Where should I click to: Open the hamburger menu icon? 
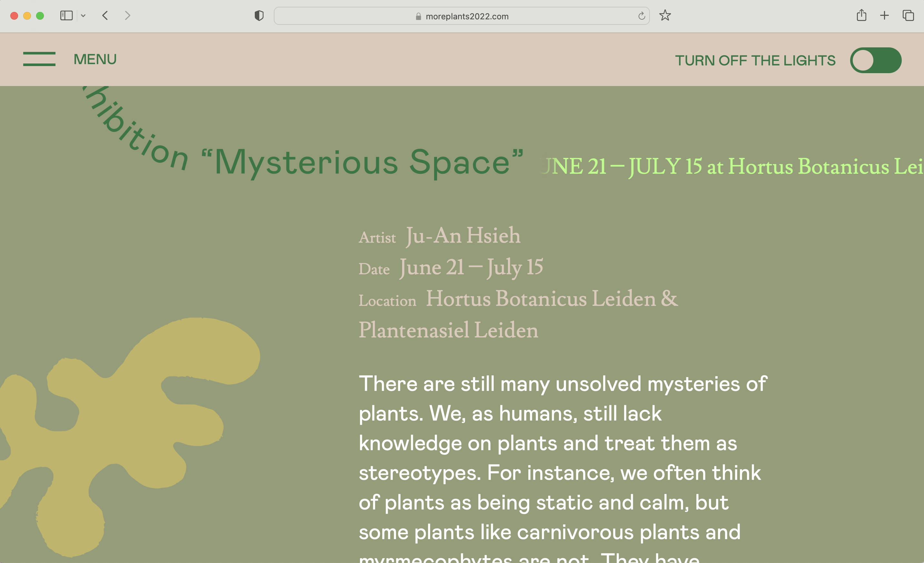[39, 59]
